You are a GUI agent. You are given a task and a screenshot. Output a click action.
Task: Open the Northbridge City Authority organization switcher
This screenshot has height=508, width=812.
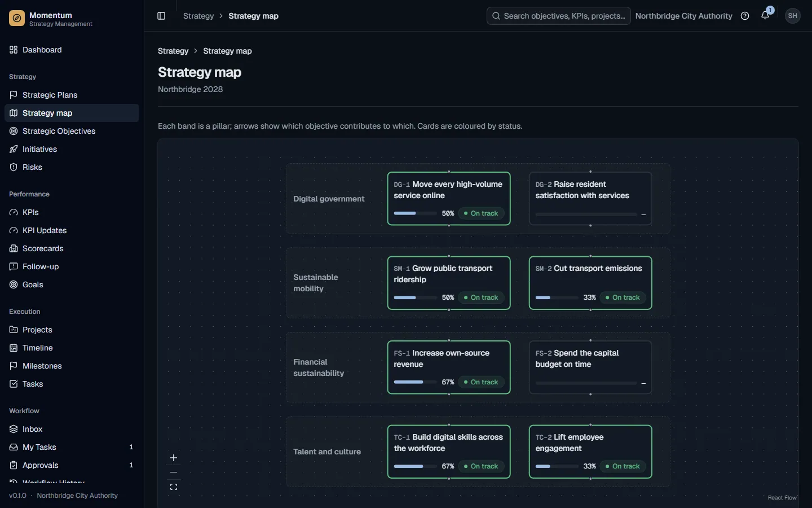[x=683, y=16]
